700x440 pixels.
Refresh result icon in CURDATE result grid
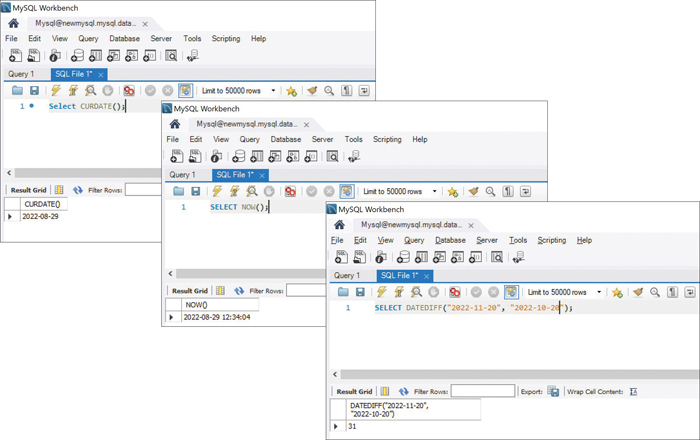click(78, 190)
